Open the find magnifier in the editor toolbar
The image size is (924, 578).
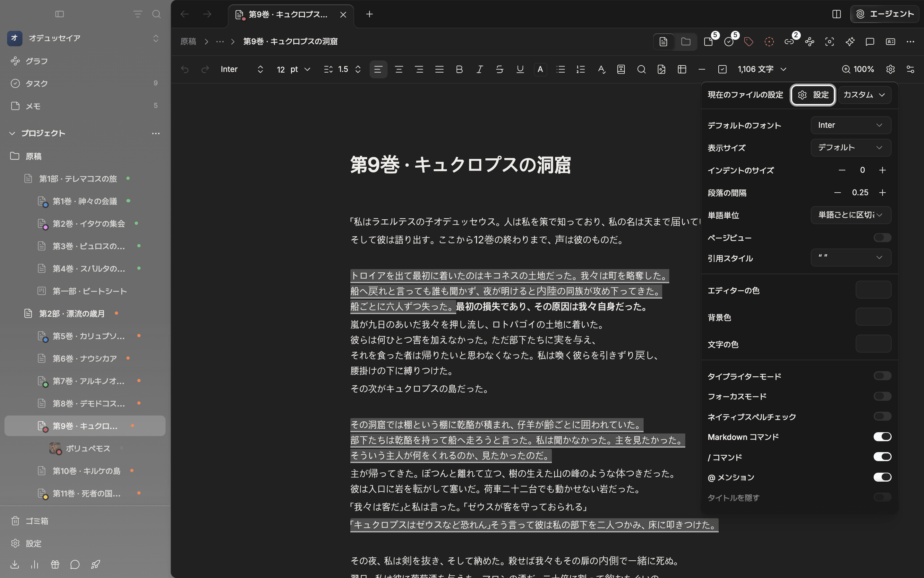click(641, 69)
